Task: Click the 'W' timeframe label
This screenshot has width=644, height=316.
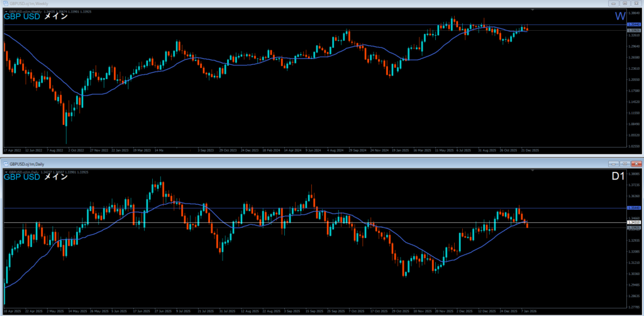Action: pyautogui.click(x=620, y=16)
